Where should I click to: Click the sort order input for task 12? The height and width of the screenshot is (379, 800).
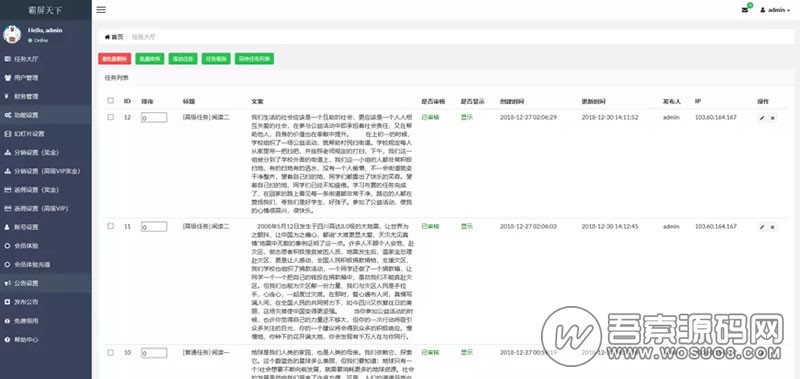pos(154,117)
